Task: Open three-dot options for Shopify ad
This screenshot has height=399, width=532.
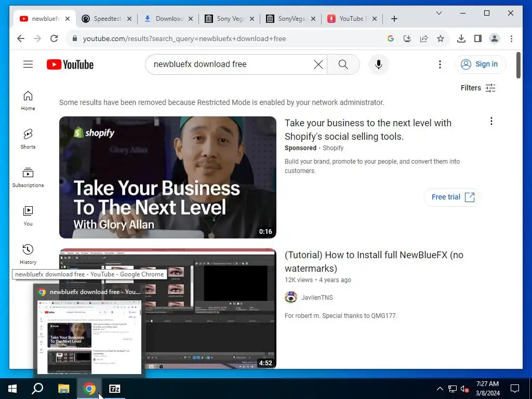Action: pos(491,121)
